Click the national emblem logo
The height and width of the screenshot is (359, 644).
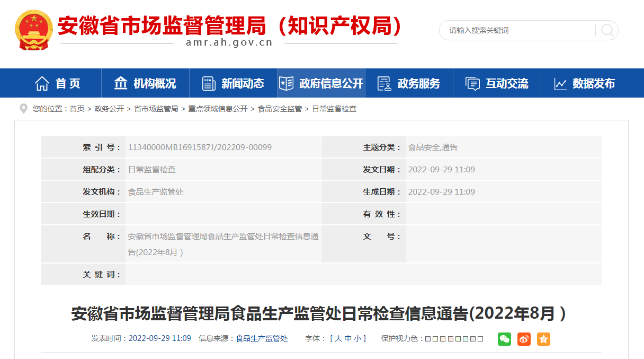click(34, 30)
